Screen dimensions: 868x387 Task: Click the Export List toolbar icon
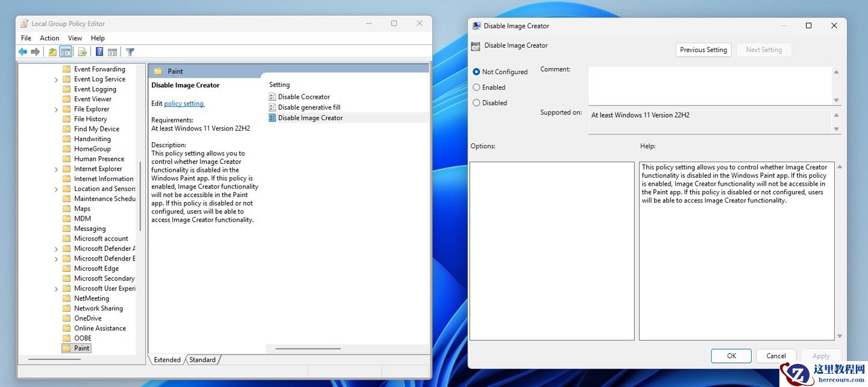[x=83, y=52]
